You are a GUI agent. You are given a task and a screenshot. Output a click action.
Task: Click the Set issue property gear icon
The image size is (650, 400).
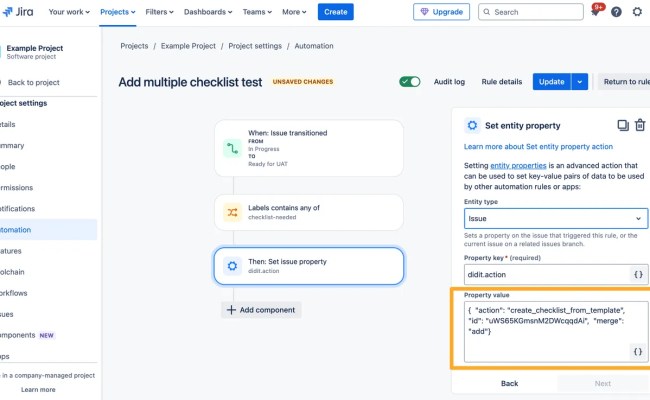232,266
